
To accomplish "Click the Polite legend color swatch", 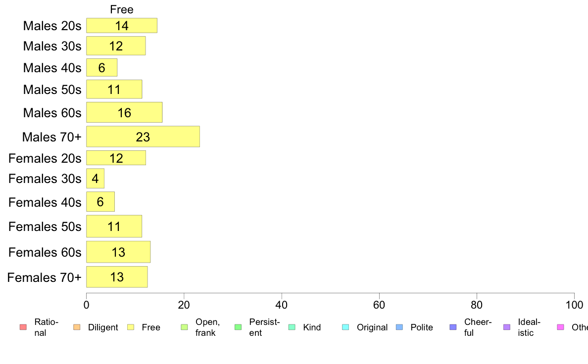I will coord(399,327).
